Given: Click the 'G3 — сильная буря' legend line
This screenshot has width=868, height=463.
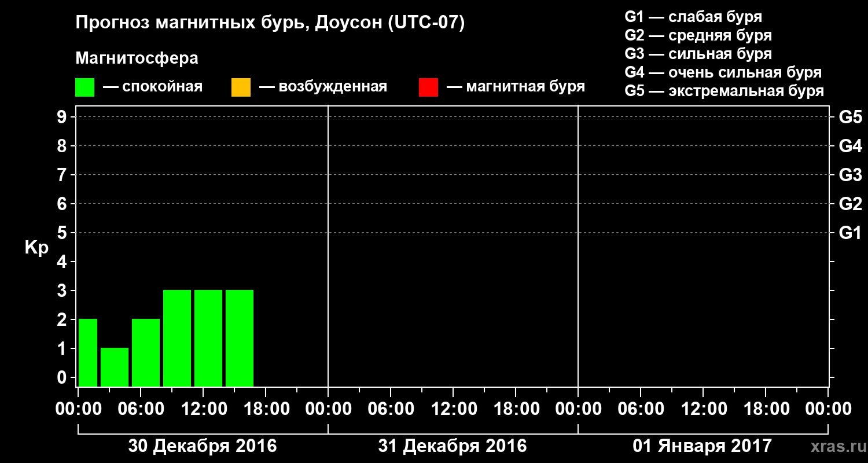Looking at the screenshot, I should point(698,54).
